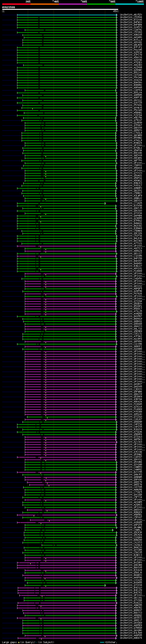Select the UniRef100_C1N791 entry
This screenshot has height=644, width=146.
point(131,30)
